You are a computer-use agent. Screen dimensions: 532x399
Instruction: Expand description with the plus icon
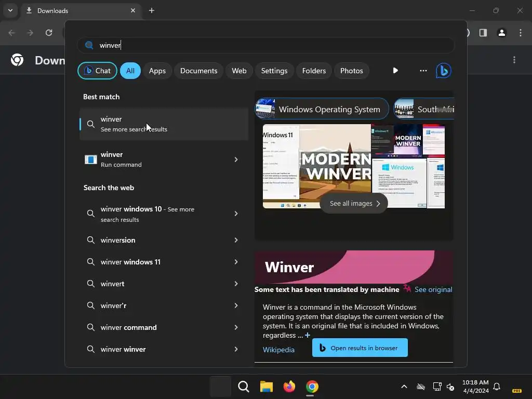coord(308,335)
